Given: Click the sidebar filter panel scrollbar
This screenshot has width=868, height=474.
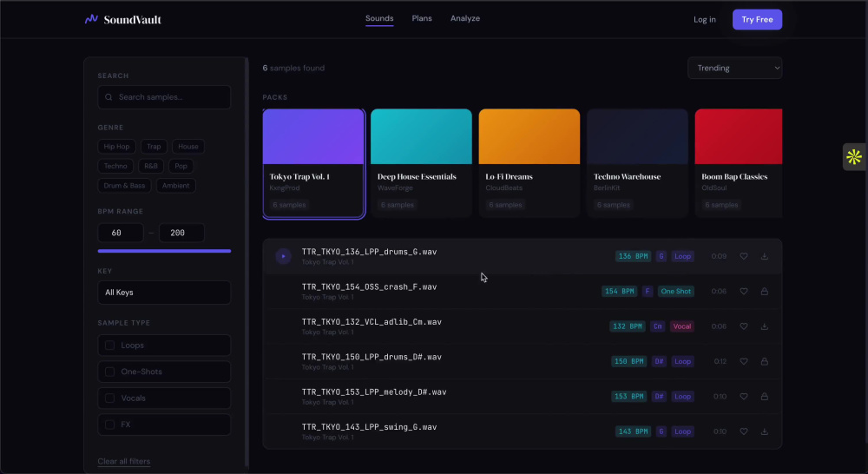Looking at the screenshot, I should pos(247,263).
